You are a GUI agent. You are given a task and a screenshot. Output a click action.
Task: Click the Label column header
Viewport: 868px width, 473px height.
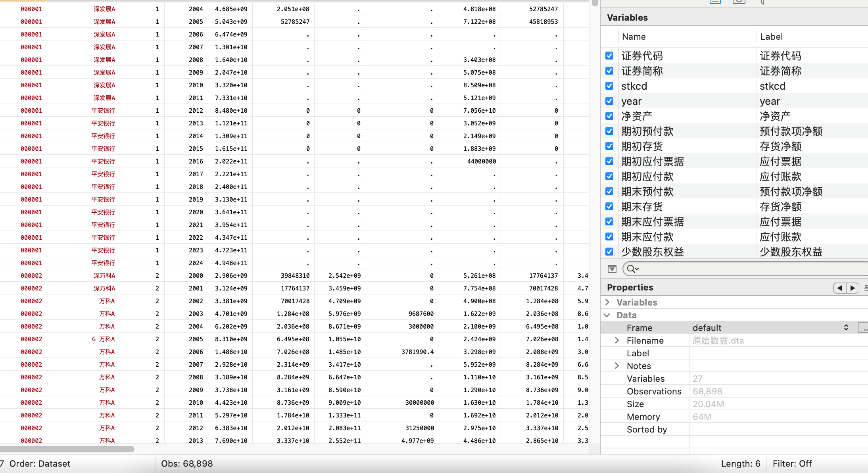[771, 37]
